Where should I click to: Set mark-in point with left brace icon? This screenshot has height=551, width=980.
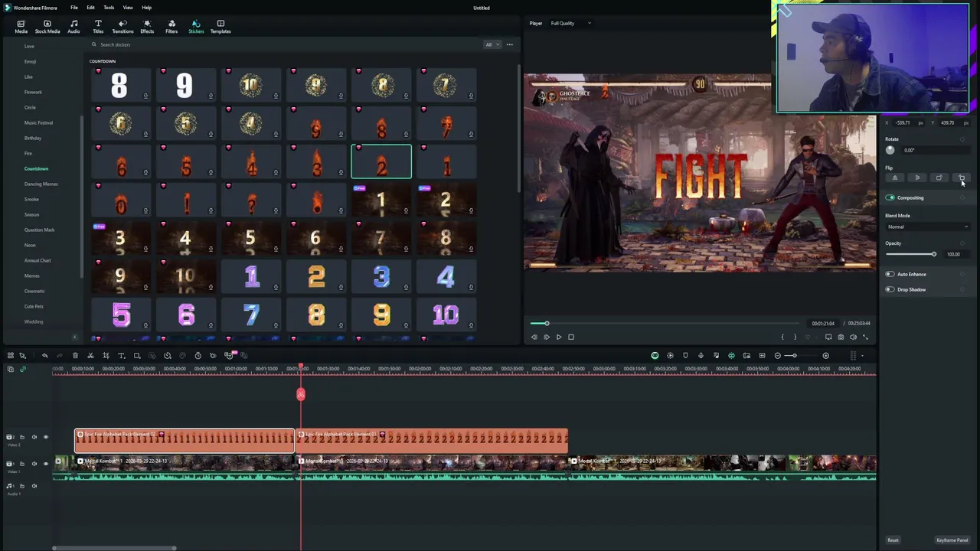click(782, 337)
